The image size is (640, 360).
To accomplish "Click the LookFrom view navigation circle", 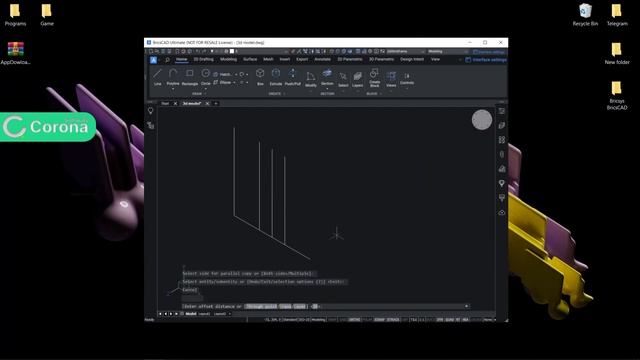I will [x=482, y=120].
